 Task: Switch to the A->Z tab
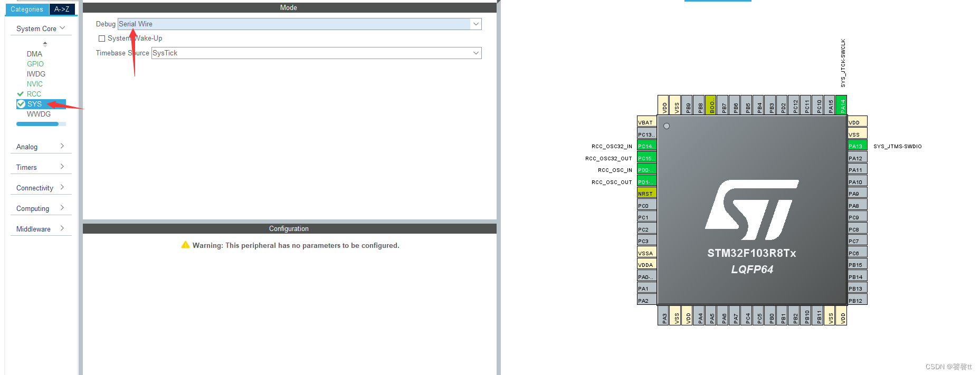(x=62, y=9)
